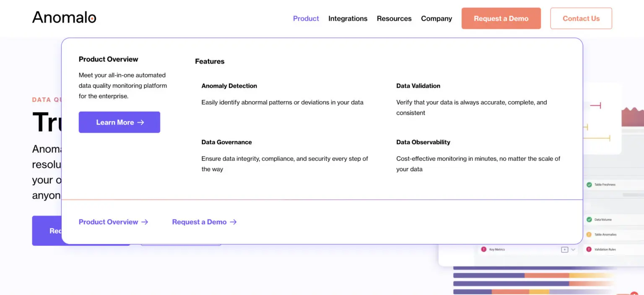Click the Anomalo logo

tap(64, 18)
